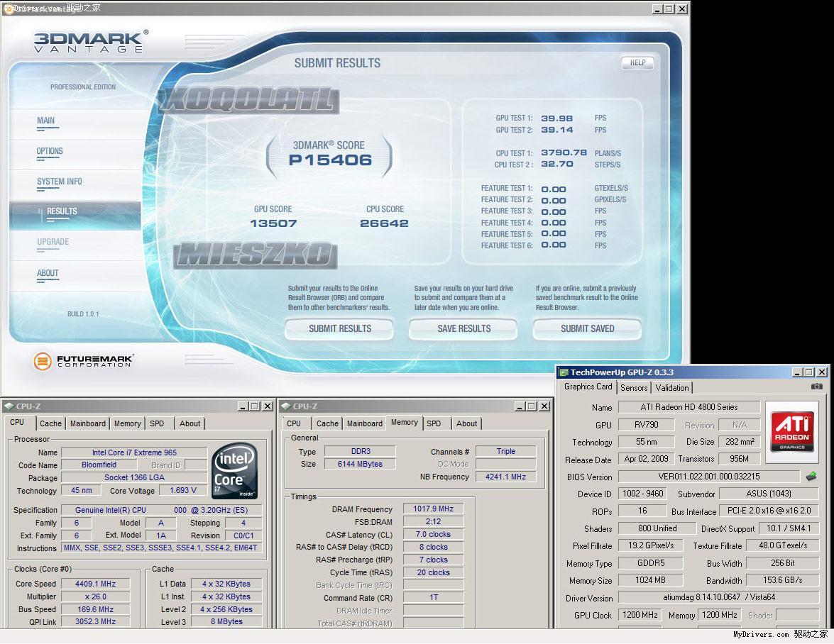
Task: Click the GPU Clock 1200 MHz field
Action: 640,615
